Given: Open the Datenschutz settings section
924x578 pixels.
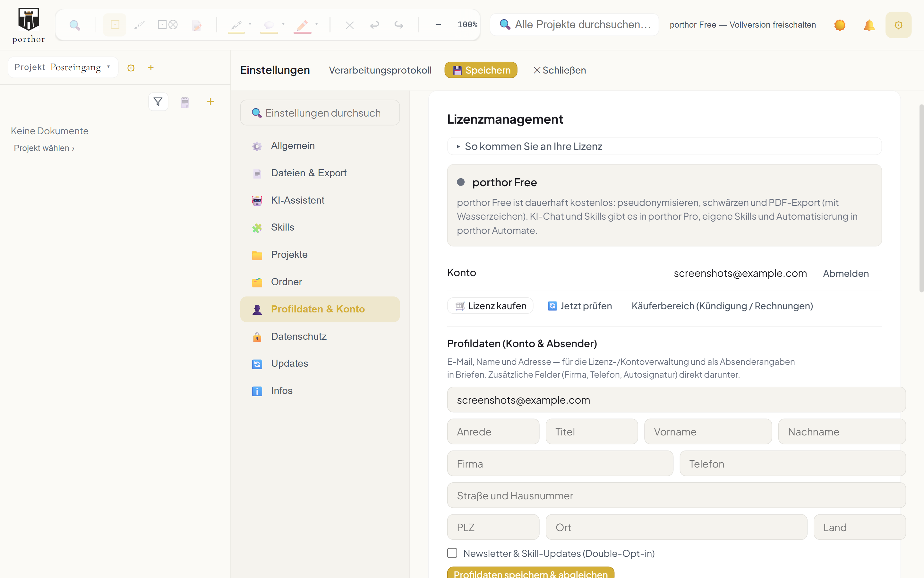Looking at the screenshot, I should click(320, 337).
